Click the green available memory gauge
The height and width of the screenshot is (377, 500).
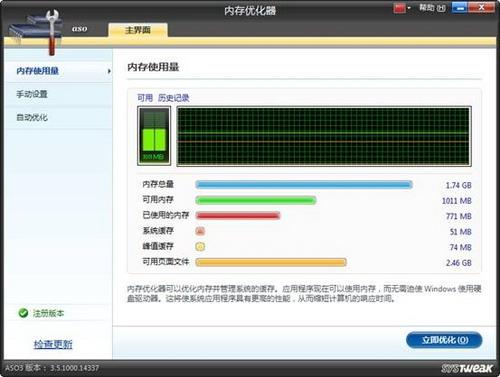[x=154, y=136]
